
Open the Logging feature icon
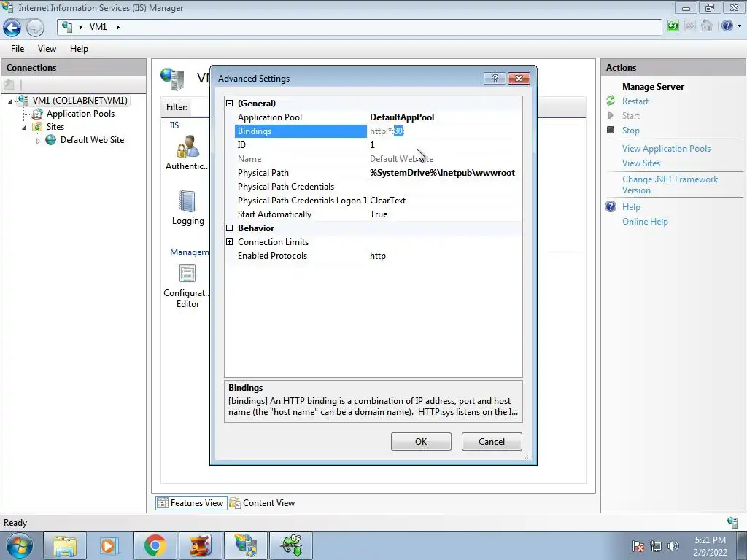[x=187, y=208]
